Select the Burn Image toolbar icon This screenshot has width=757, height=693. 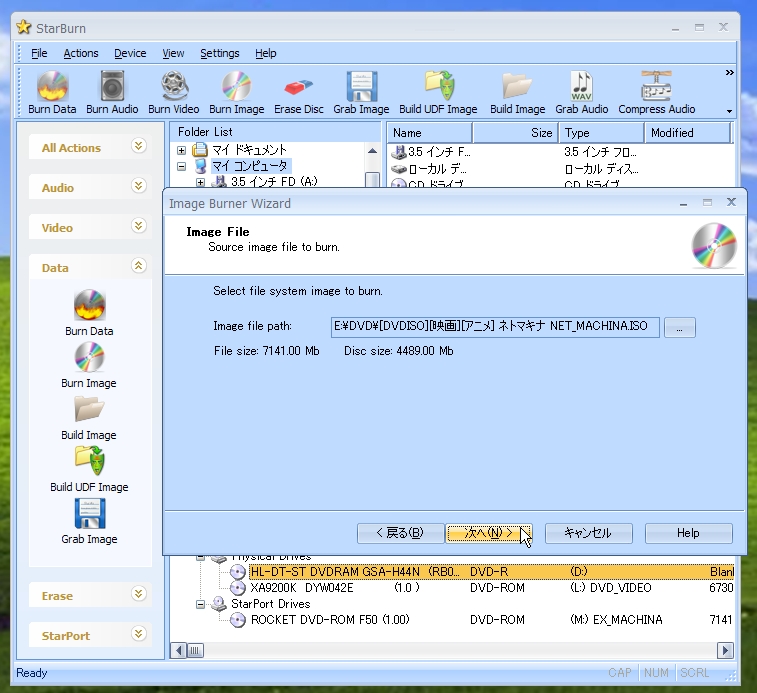click(237, 92)
